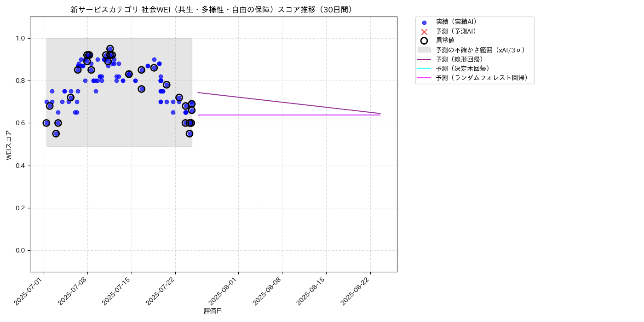
Task: Click the y-axis tick label 1.0
Action: pyautogui.click(x=21, y=38)
